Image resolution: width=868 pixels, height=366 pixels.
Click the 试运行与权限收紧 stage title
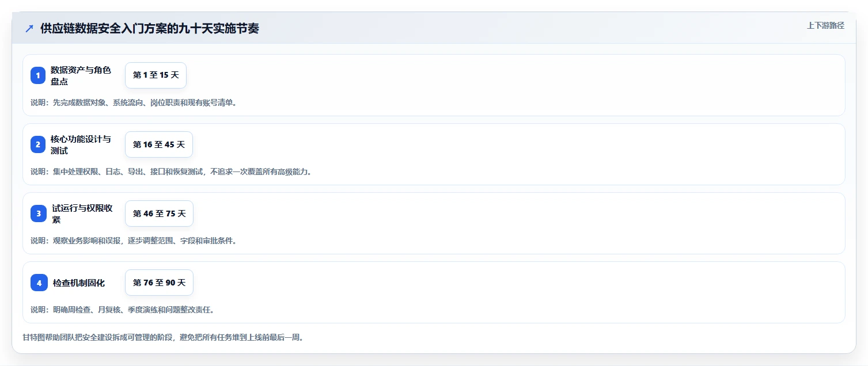(x=82, y=213)
